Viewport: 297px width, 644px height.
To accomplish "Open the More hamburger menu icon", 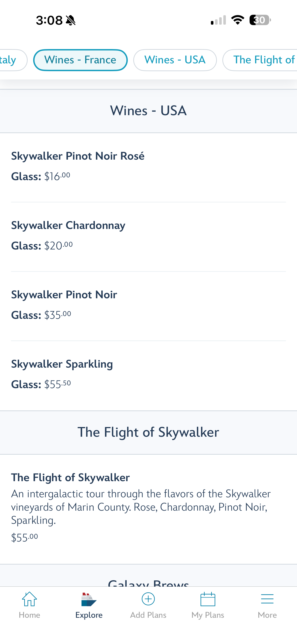I will (x=267, y=599).
